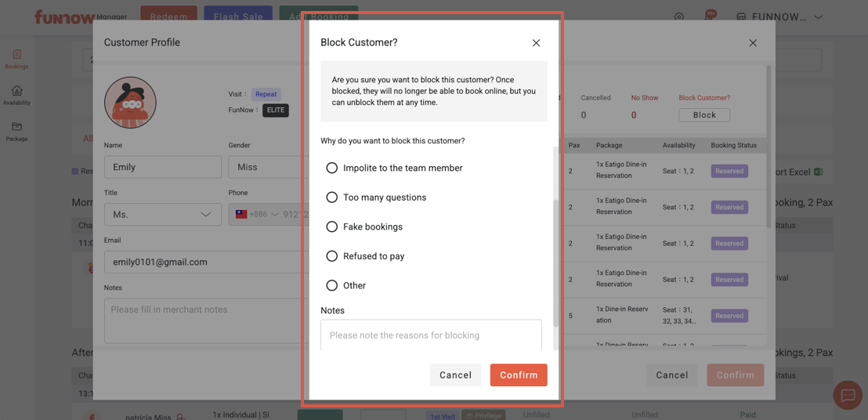868x420 pixels.
Task: Confirm blocking the customer
Action: click(519, 375)
